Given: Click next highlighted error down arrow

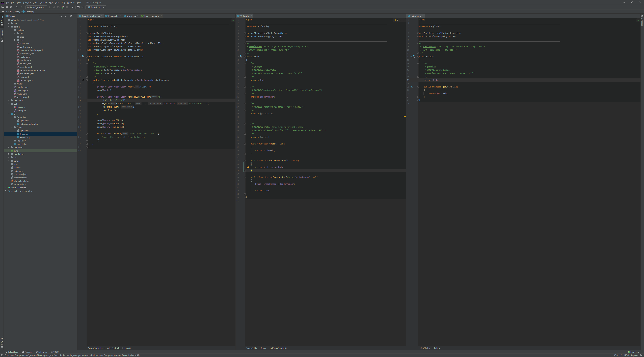Looking at the screenshot, I should (404, 20).
